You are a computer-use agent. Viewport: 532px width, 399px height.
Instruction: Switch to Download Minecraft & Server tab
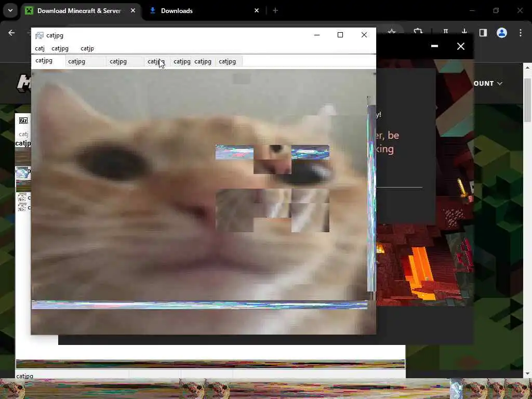[80, 11]
